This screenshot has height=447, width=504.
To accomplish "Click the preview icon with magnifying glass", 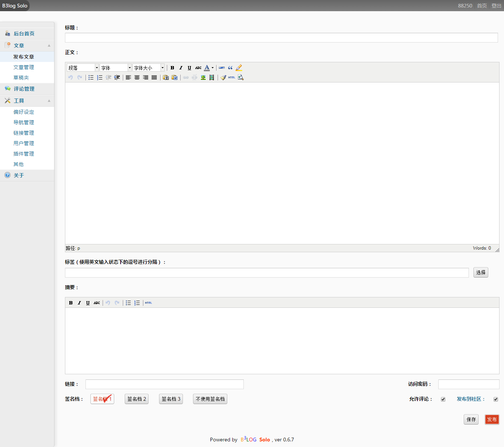I will (x=241, y=78).
